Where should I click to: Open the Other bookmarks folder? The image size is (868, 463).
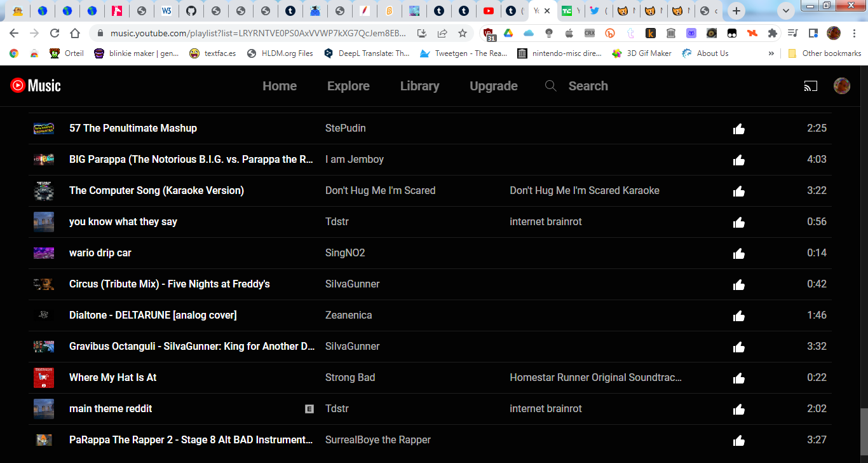824,53
